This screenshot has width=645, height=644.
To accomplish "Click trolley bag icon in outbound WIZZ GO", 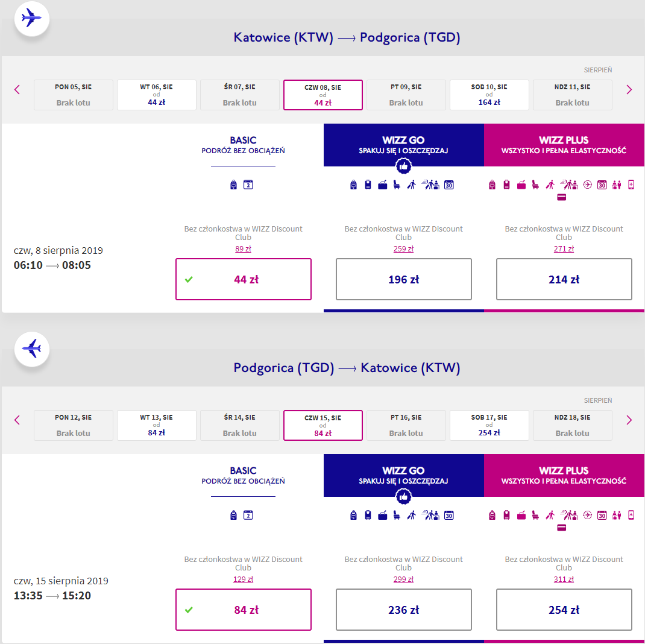I will [x=368, y=185].
